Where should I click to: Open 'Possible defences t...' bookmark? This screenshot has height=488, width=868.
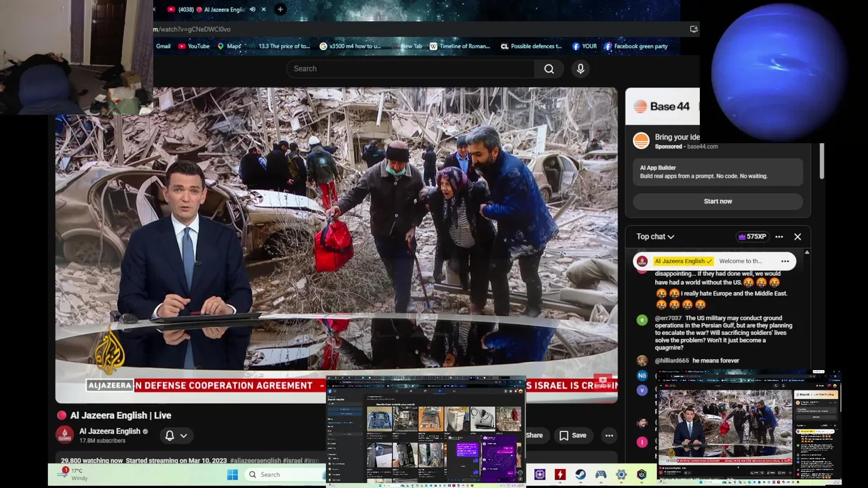[x=531, y=46]
